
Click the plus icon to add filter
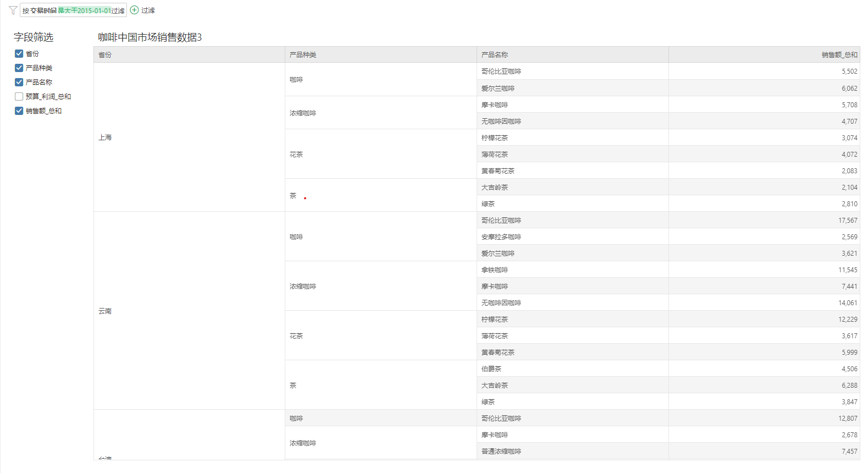[x=134, y=10]
